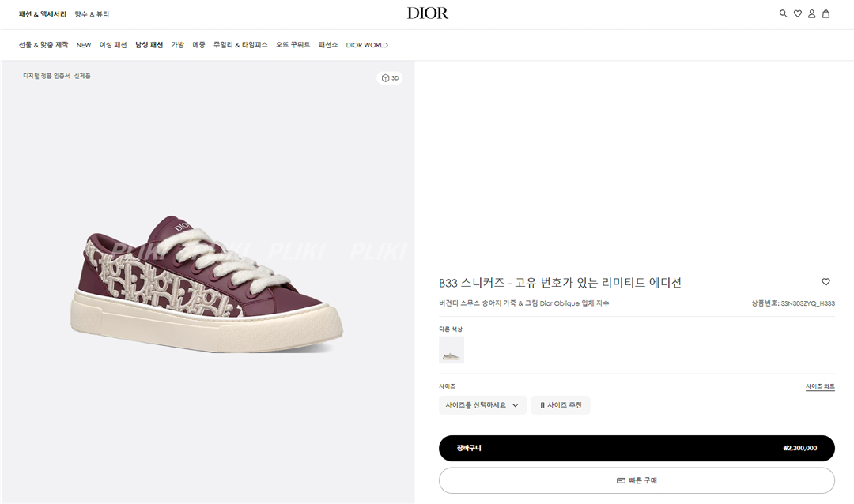Add to cart with 장바구니 button
The image size is (854, 504).
click(x=637, y=448)
